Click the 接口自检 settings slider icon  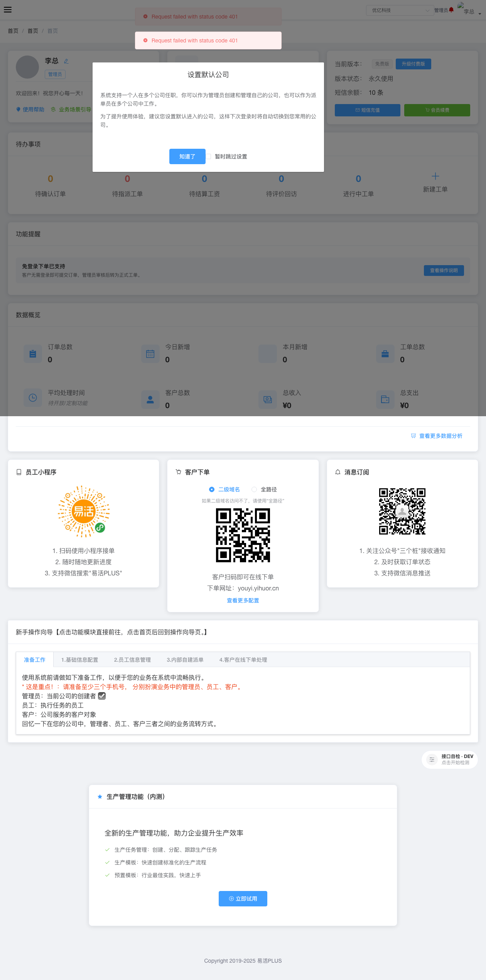point(432,759)
